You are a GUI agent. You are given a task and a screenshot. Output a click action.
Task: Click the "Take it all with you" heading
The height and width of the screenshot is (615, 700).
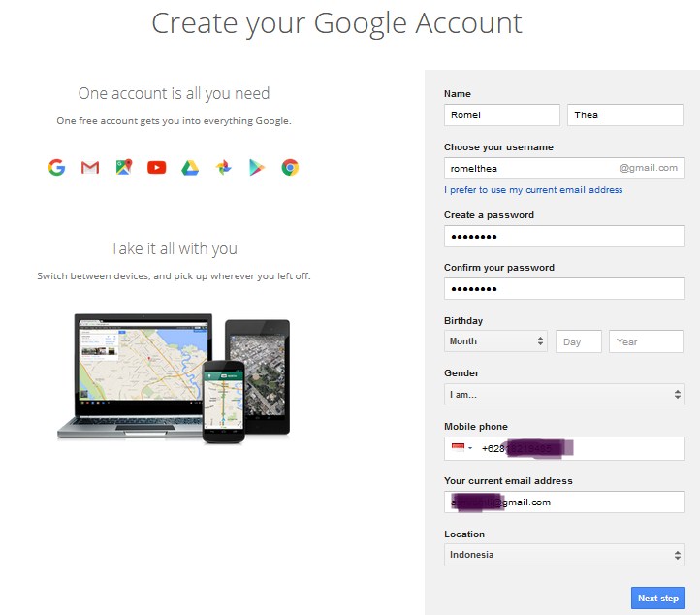(174, 248)
